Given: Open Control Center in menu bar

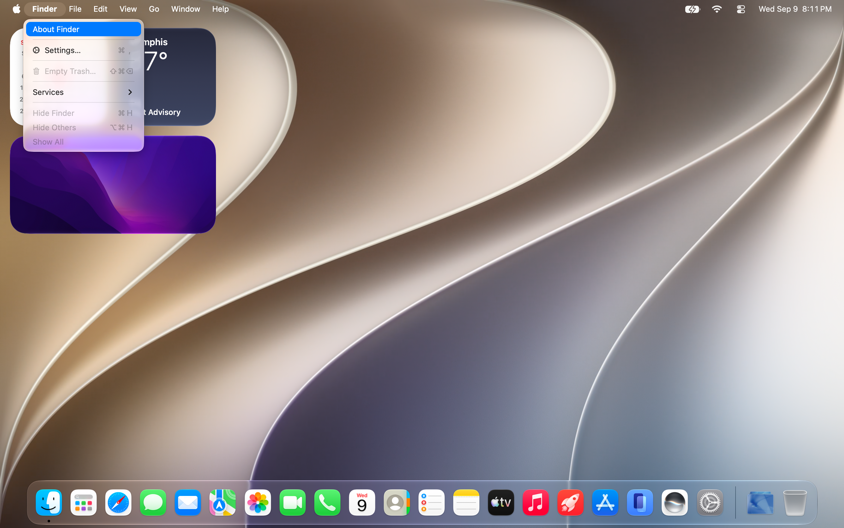Looking at the screenshot, I should pyautogui.click(x=741, y=9).
